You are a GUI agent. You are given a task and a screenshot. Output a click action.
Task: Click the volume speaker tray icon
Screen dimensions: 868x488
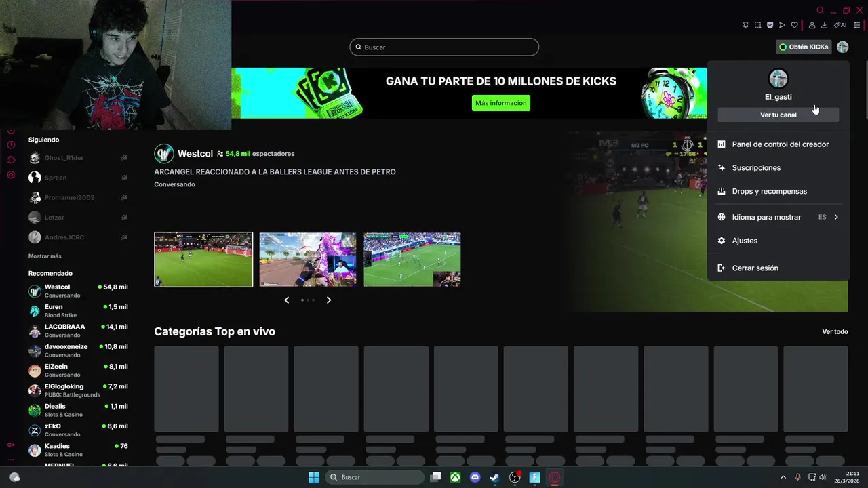(x=823, y=477)
